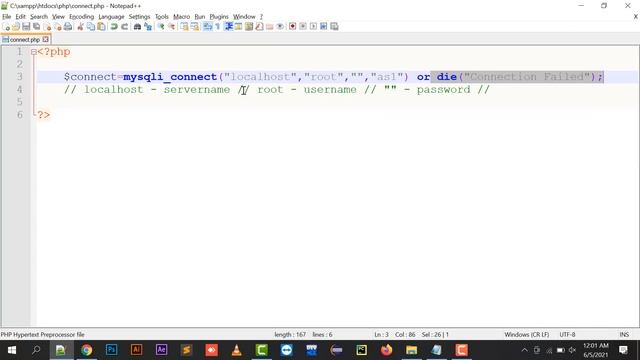Viewport: 640px width, 360px height.
Task: Open the Macro menu
Action: 182,17
